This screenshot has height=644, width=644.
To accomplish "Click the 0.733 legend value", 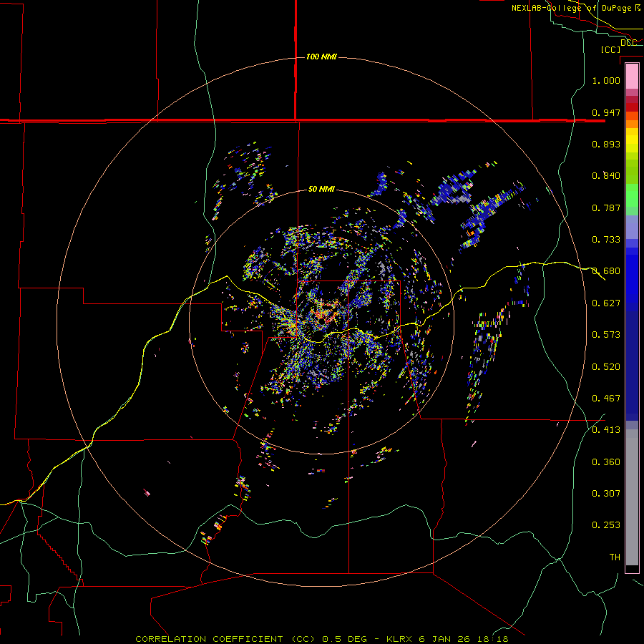I will point(606,240).
